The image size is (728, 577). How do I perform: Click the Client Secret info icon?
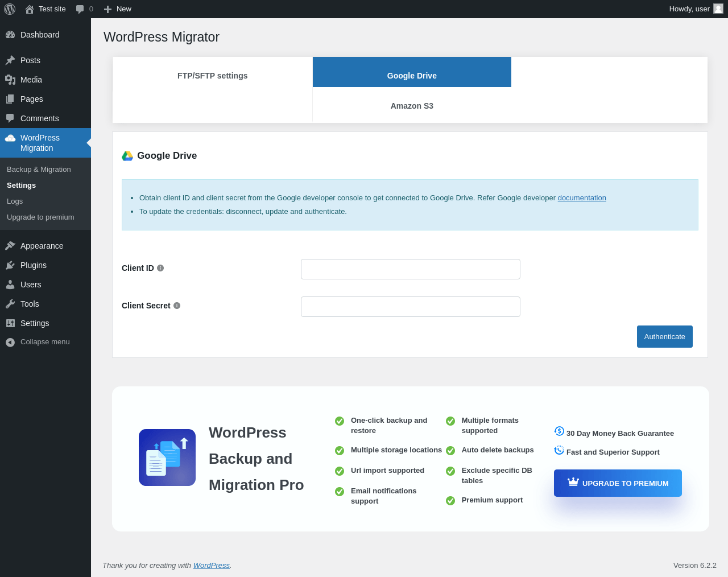click(177, 306)
